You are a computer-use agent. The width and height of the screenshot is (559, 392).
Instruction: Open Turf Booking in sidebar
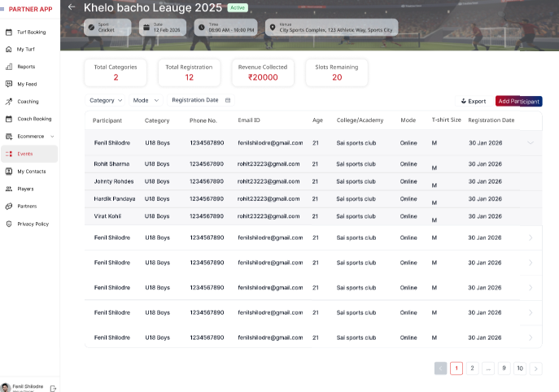tap(29, 32)
